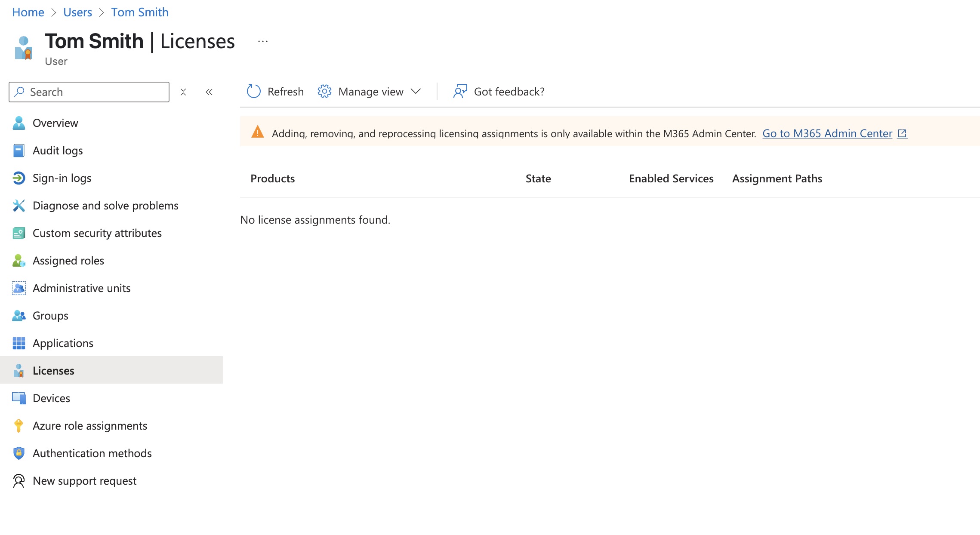Click the Custom security attributes icon
This screenshot has height=535, width=980.
click(x=19, y=233)
